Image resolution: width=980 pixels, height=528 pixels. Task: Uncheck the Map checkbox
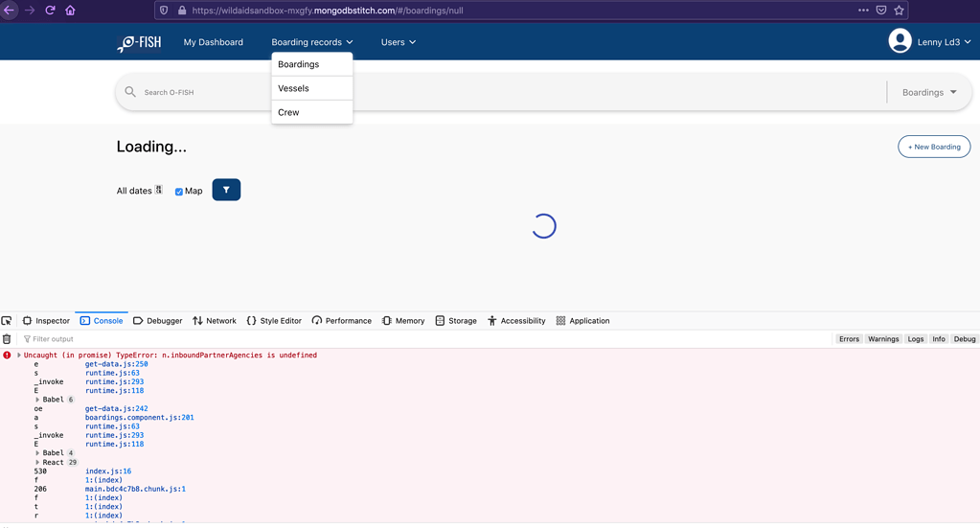pyautogui.click(x=179, y=192)
